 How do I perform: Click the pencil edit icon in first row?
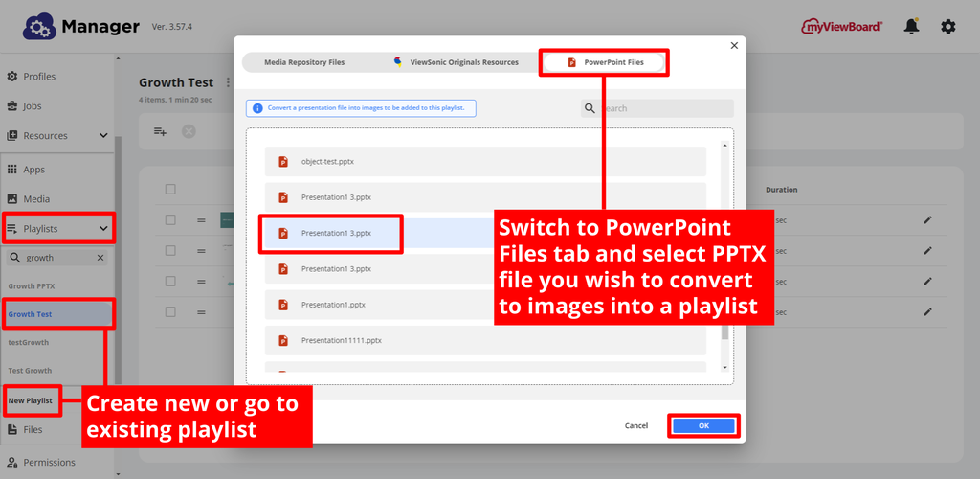pos(927,220)
